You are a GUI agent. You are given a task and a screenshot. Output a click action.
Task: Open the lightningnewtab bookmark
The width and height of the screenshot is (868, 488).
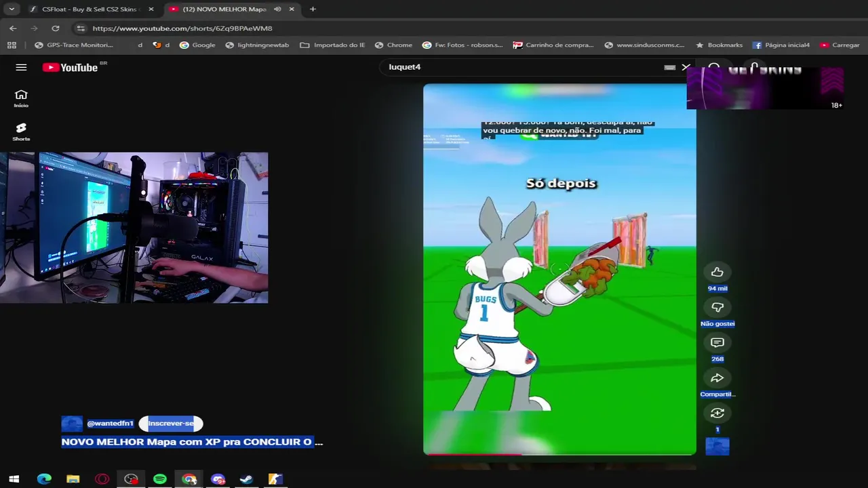[257, 45]
